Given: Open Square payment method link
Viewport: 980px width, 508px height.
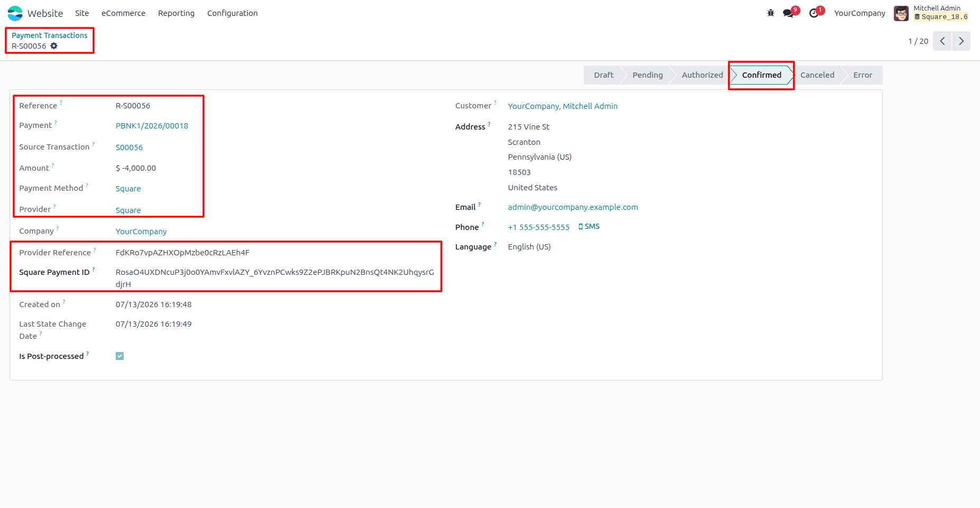Looking at the screenshot, I should (128, 189).
